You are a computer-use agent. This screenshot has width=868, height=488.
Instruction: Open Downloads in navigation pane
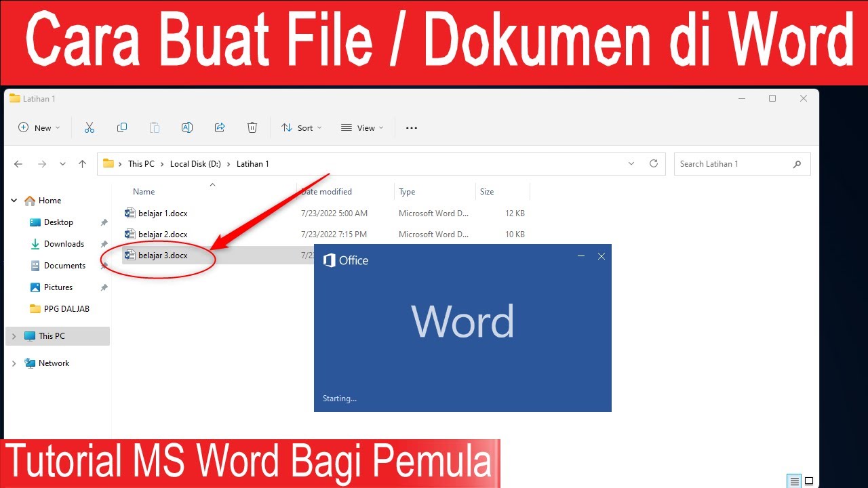pos(64,244)
